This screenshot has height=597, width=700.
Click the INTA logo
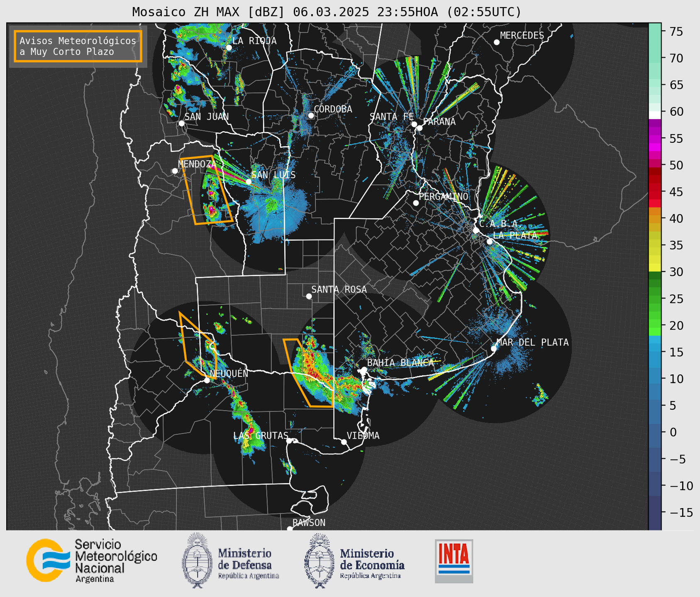(x=454, y=561)
